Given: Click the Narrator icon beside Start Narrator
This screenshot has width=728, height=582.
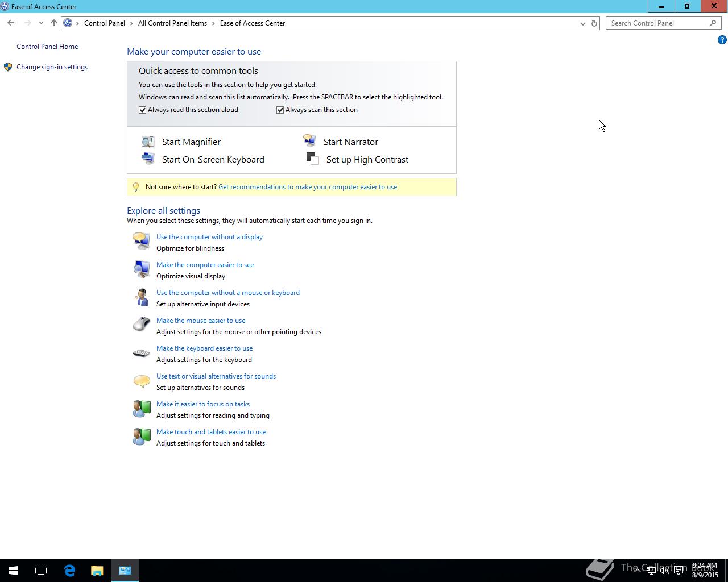Looking at the screenshot, I should [309, 140].
